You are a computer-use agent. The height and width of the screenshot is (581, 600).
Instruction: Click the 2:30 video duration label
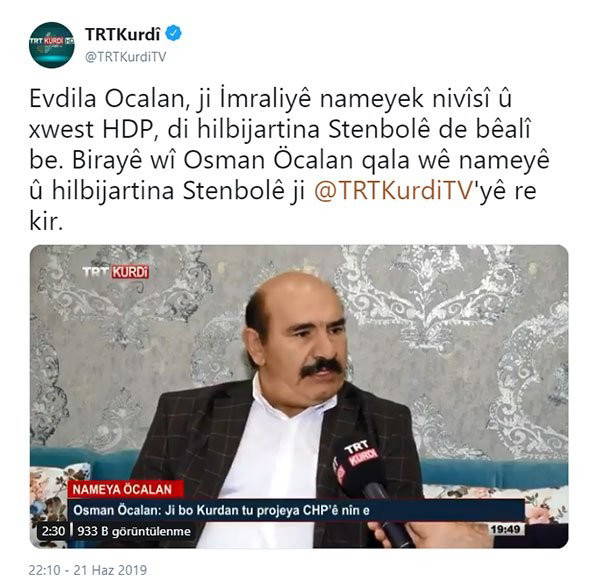tap(53, 531)
